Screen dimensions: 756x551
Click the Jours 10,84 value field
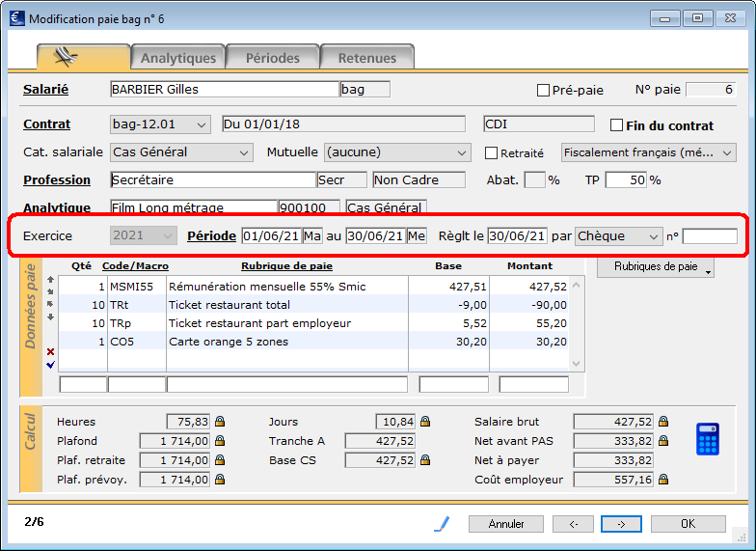395,422
